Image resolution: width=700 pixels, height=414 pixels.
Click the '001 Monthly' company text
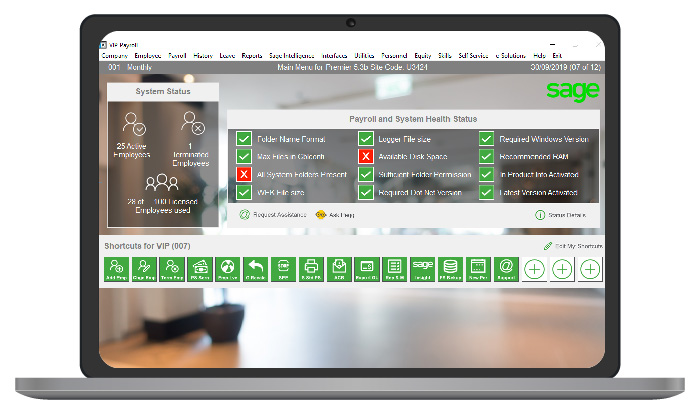[130, 67]
